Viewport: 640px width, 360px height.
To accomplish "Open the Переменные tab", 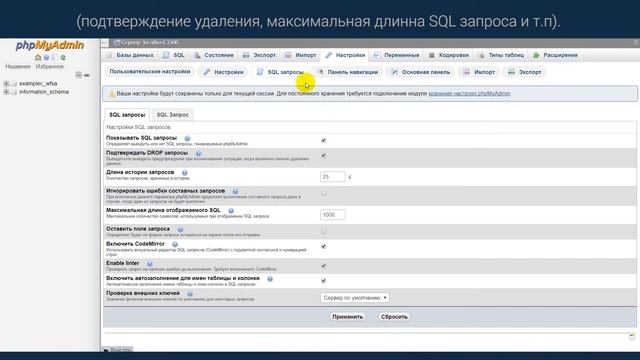I will (397, 55).
